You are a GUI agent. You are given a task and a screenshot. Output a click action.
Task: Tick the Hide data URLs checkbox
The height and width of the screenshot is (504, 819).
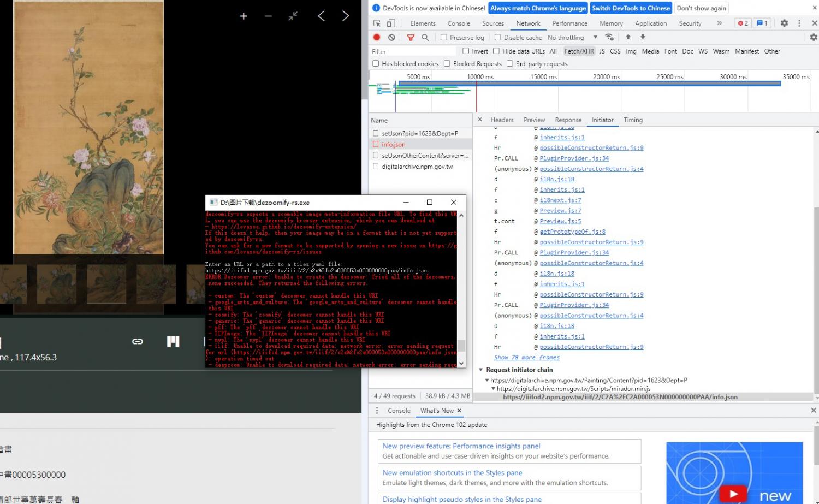pos(496,51)
